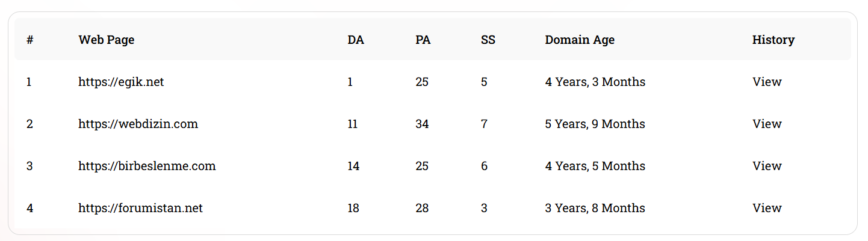868x241 pixels.
Task: Click View in the forumistan.net row
Action: 767,208
